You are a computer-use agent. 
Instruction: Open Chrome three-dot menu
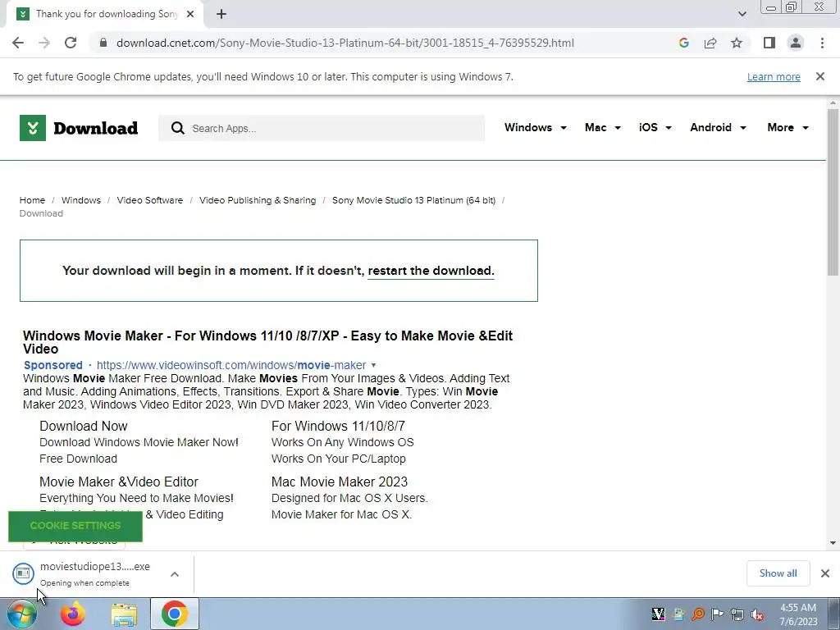click(x=822, y=43)
